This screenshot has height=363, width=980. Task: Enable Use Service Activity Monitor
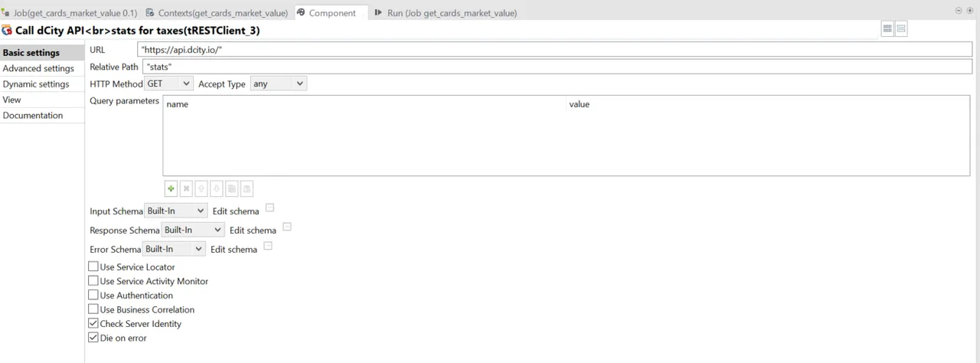93,281
